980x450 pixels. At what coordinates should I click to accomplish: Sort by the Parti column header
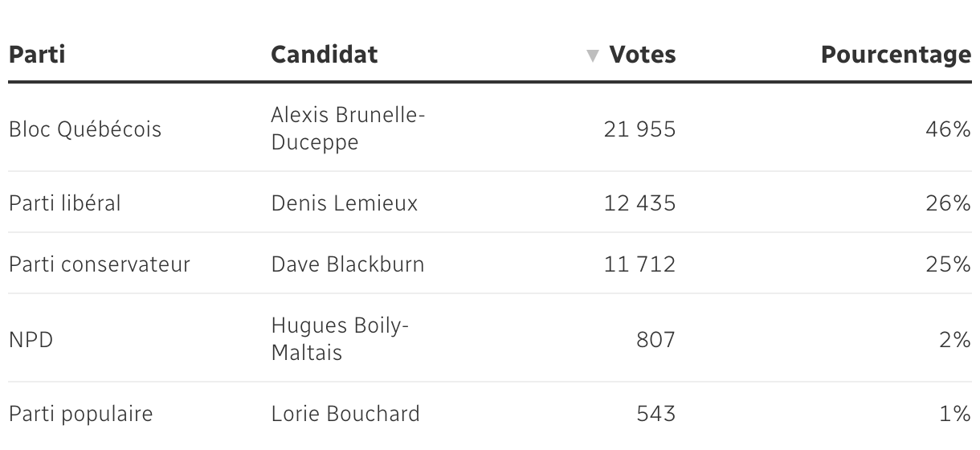[x=37, y=55]
